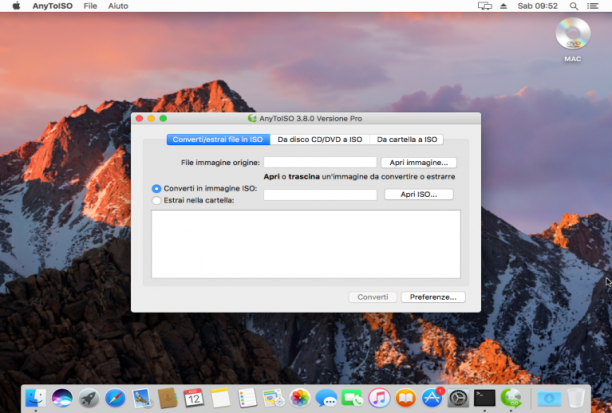The height and width of the screenshot is (413, 612).
Task: Launch Siri from the dock
Action: (x=62, y=398)
